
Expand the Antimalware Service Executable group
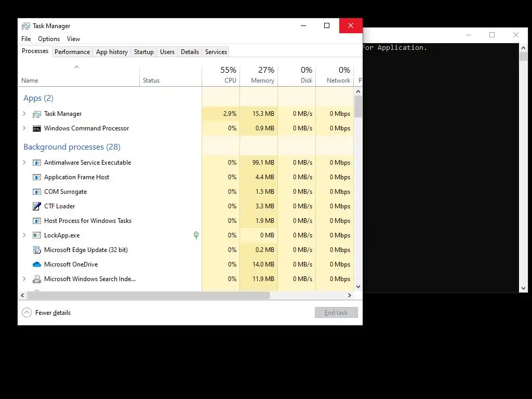[x=24, y=163]
